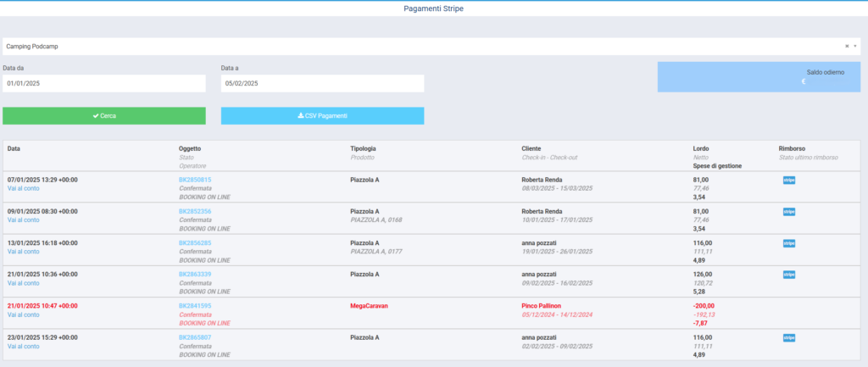868x367 pixels.
Task: Open Stripe badge on BK2865807 row
Action: point(788,337)
